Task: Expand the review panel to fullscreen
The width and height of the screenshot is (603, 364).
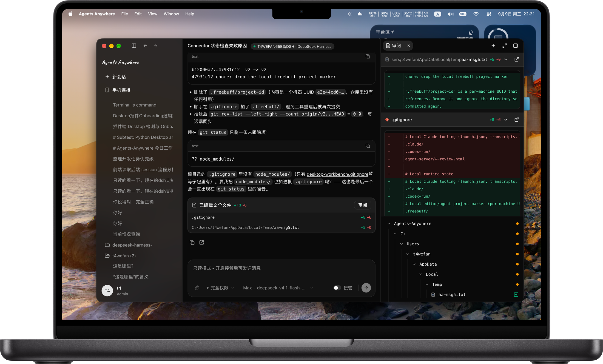Action: pyautogui.click(x=505, y=46)
